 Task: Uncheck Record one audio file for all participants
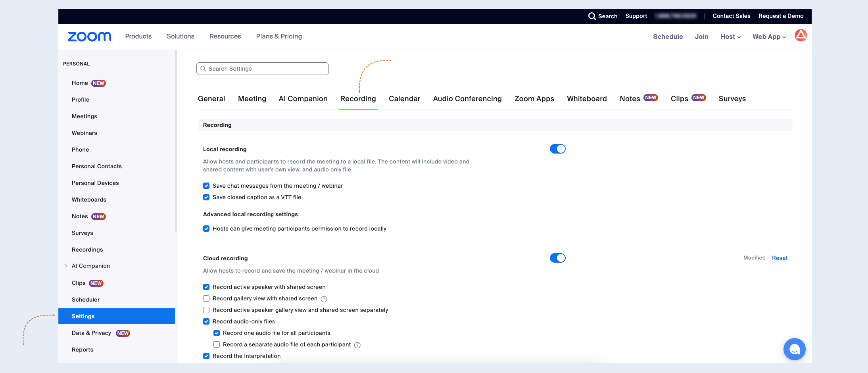pyautogui.click(x=217, y=333)
